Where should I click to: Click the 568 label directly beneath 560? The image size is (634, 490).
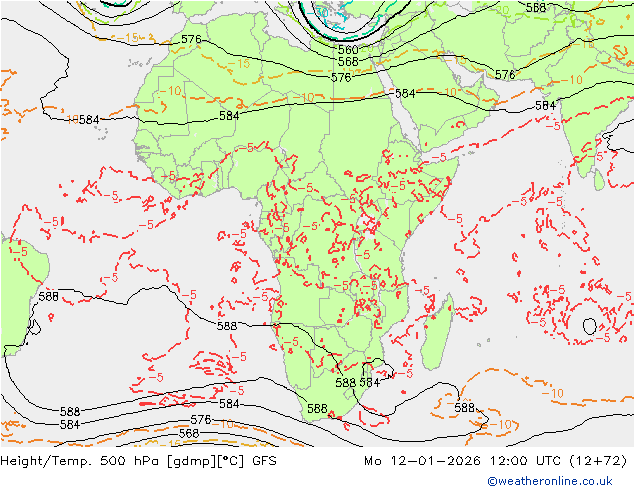pos(348,61)
